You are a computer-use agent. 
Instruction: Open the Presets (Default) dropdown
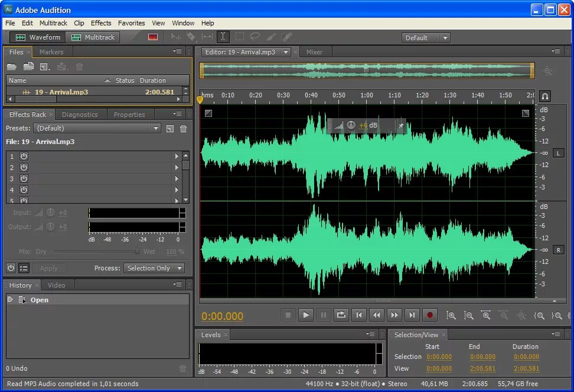[x=97, y=128]
